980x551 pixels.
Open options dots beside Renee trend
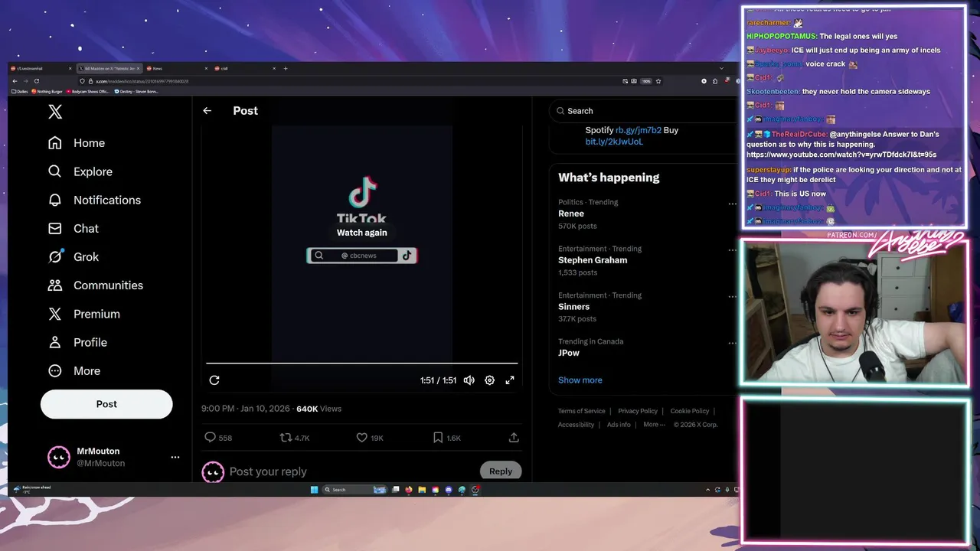[732, 204]
